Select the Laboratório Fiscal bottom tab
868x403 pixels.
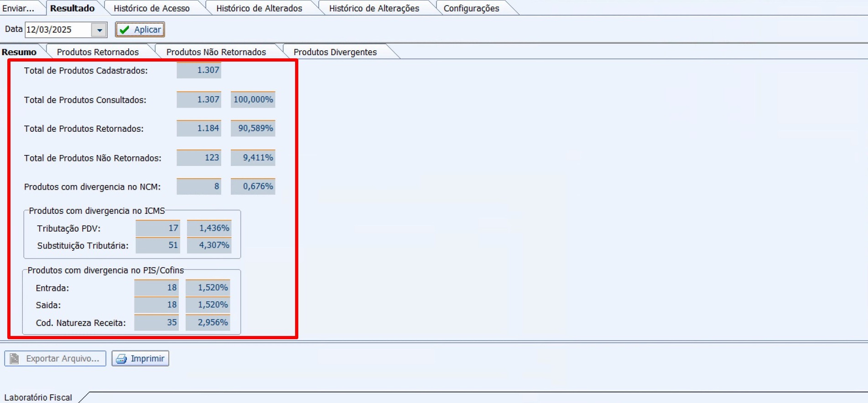coord(38,398)
